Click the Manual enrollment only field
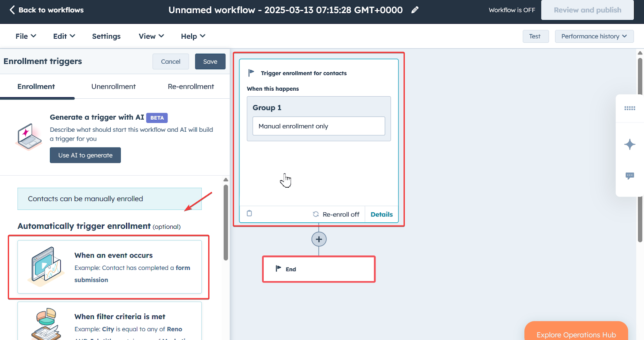Viewport: 644px width, 340px height. 318,126
